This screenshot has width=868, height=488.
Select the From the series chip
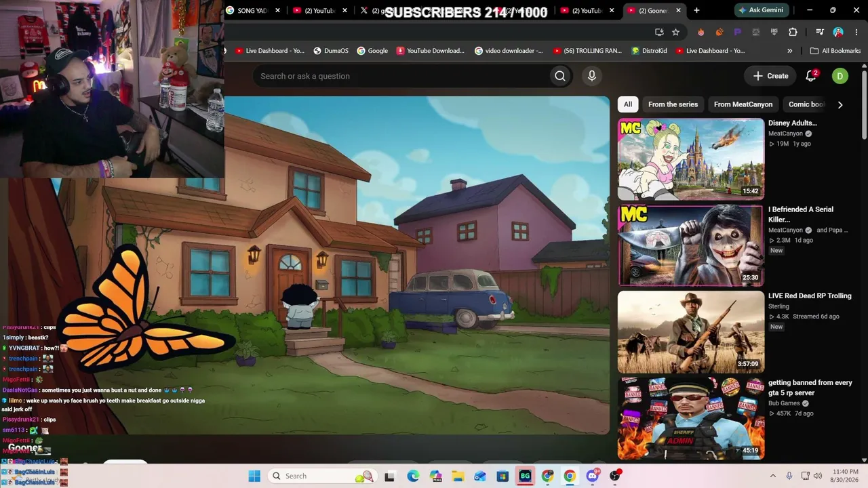tap(673, 104)
